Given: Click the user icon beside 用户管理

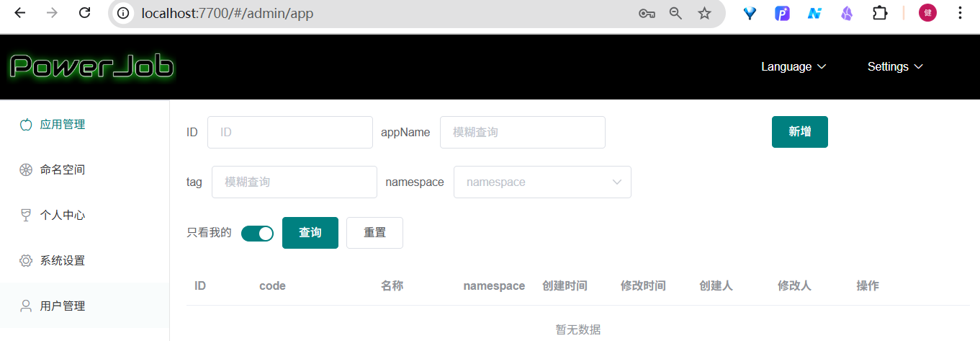Looking at the screenshot, I should coord(26,306).
